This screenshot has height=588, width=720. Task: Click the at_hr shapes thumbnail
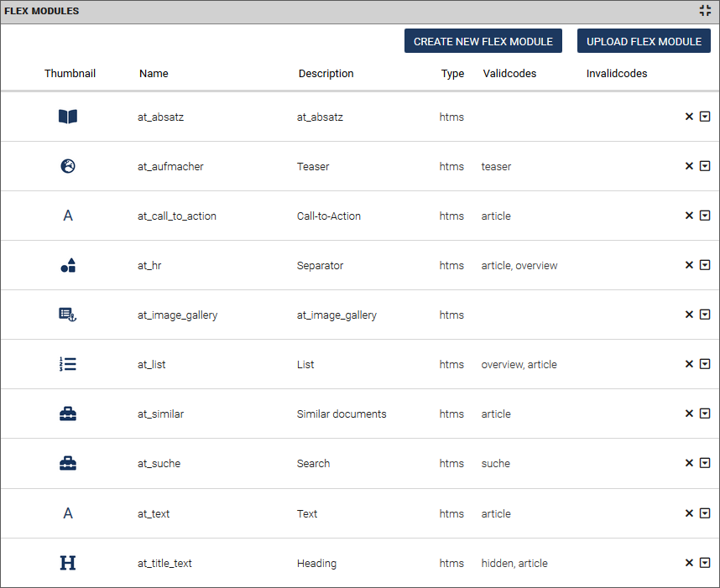[68, 265]
